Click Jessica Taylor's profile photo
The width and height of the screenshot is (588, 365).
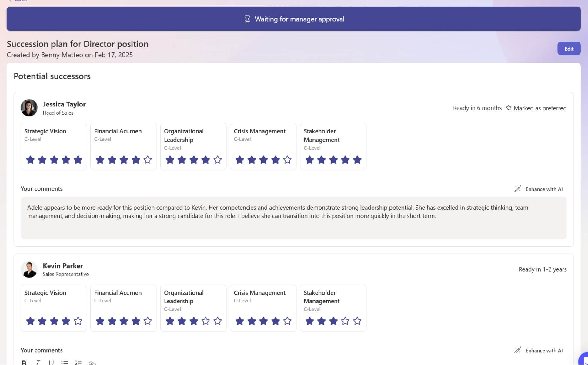29,108
